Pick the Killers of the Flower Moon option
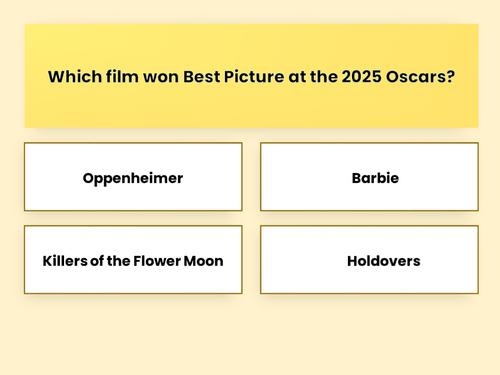The image size is (500, 375). coord(133,259)
